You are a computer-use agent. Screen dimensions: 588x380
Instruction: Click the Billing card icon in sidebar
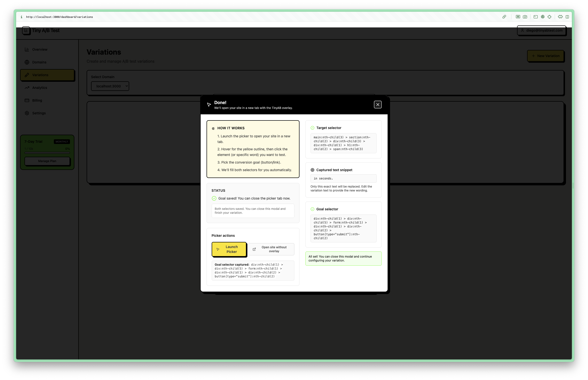tap(27, 100)
